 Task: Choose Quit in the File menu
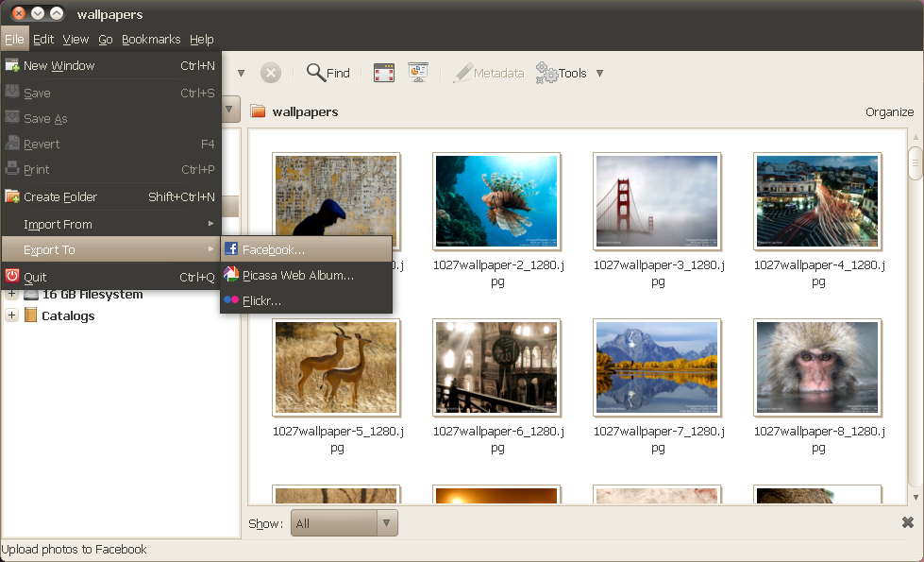coord(110,277)
